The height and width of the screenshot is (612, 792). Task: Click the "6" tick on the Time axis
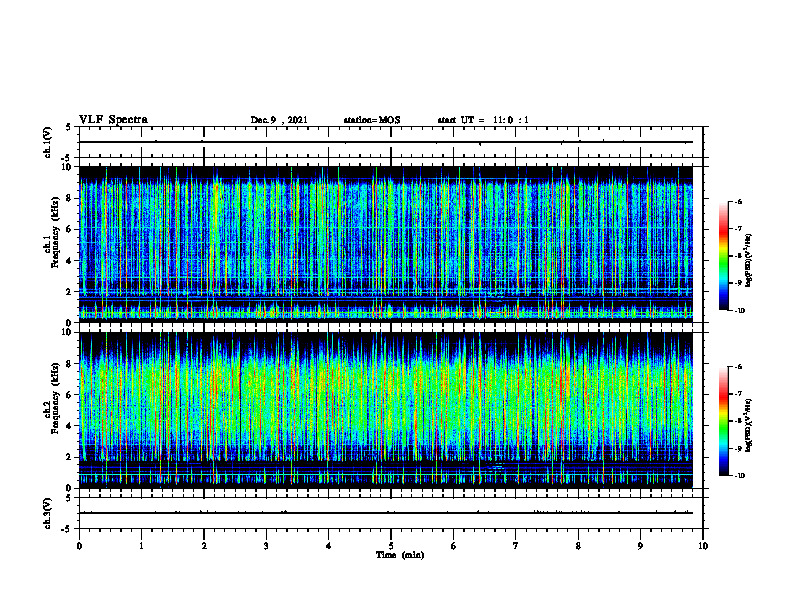click(x=454, y=546)
